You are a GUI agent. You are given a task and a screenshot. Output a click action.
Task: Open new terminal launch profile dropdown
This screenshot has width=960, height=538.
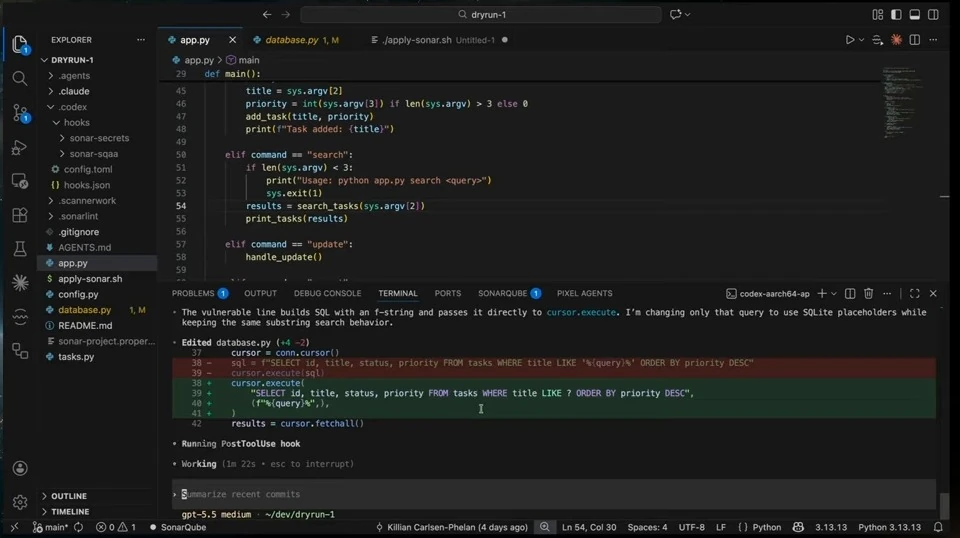[x=834, y=294]
